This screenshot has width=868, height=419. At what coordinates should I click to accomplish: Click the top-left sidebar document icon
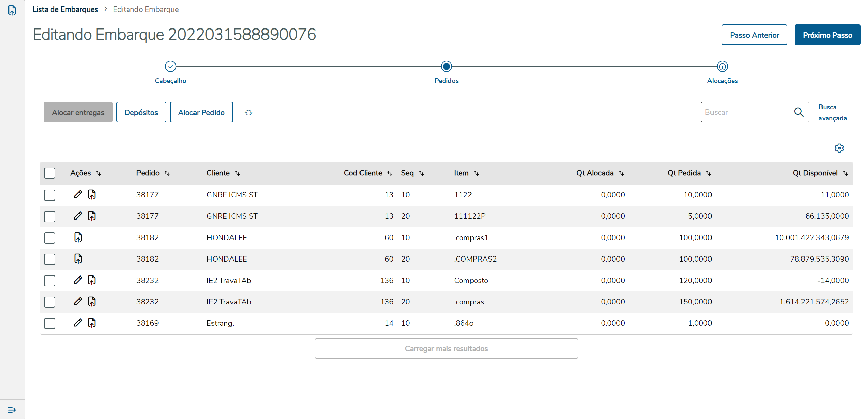(12, 10)
